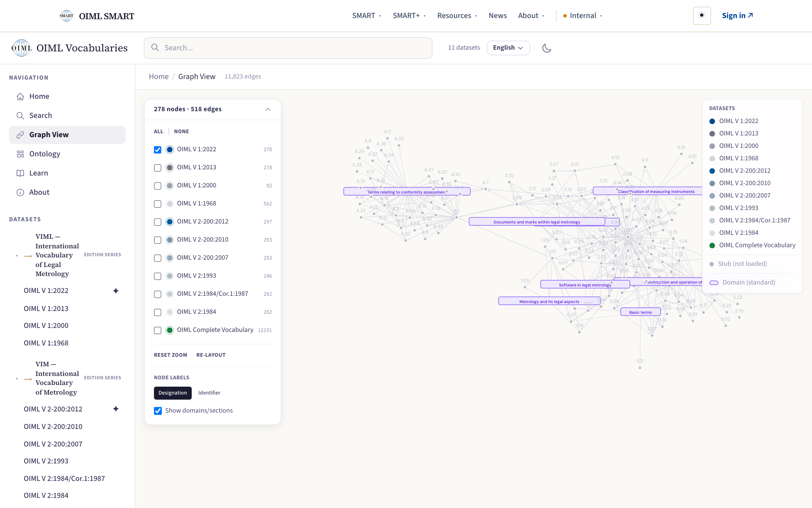Enable the OIML V 1:2013 checkbox

158,168
